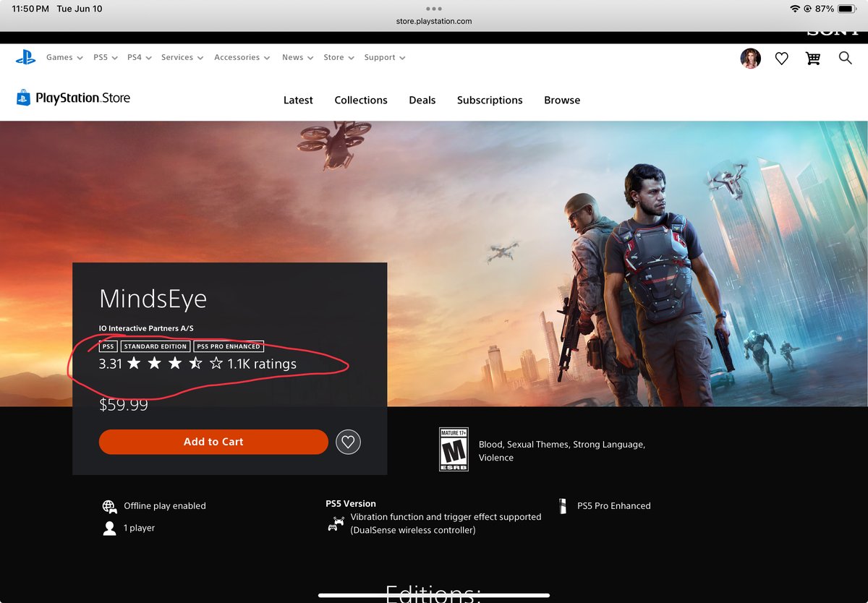868x603 pixels.
Task: Go to the Deals tab
Action: click(x=422, y=100)
